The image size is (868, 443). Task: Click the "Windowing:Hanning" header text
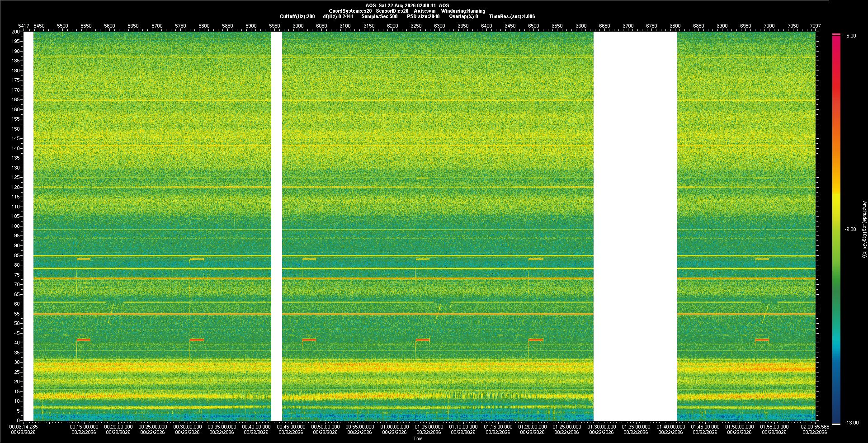click(463, 11)
